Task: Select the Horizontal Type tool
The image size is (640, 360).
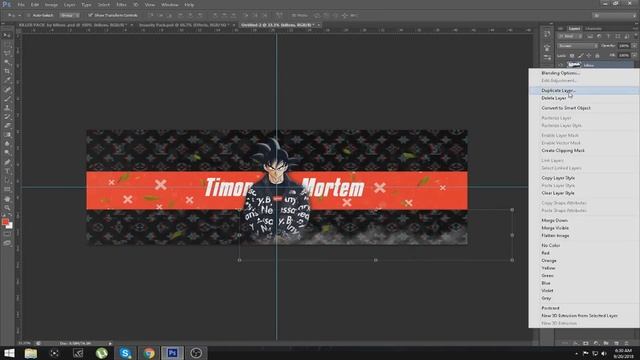Action: (x=7, y=171)
